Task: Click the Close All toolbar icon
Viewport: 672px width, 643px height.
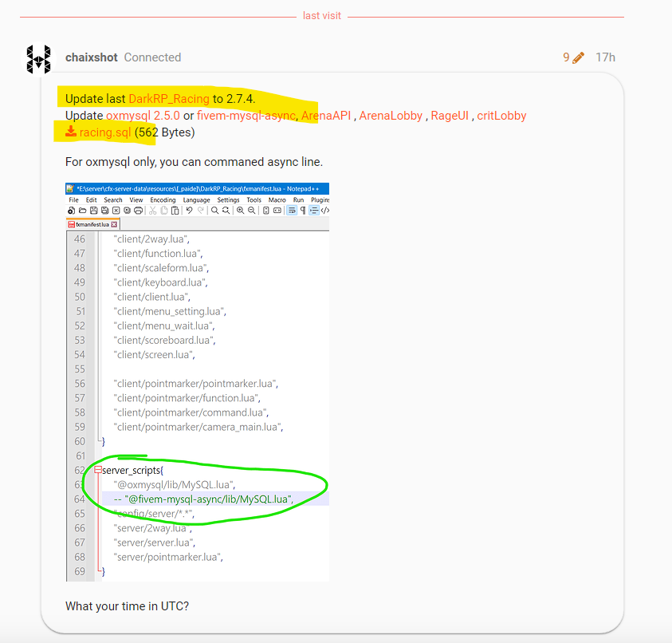Action: click(127, 210)
